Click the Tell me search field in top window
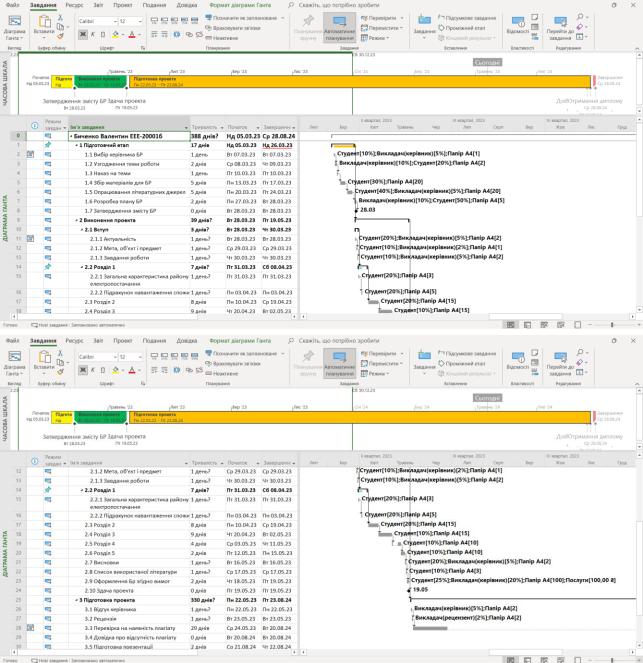This screenshot has height=663, width=643. click(x=339, y=5)
